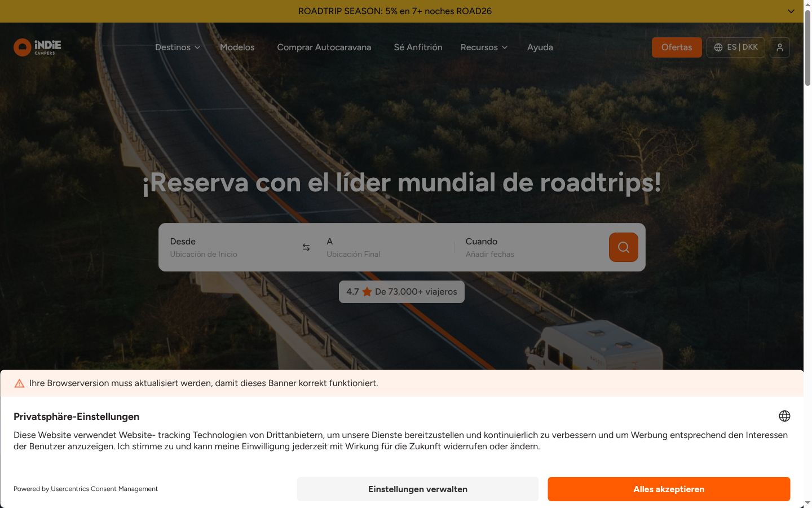This screenshot has height=508, width=812.
Task: Click Powered by Usercentrics Consent Management text
Action: [x=86, y=489]
